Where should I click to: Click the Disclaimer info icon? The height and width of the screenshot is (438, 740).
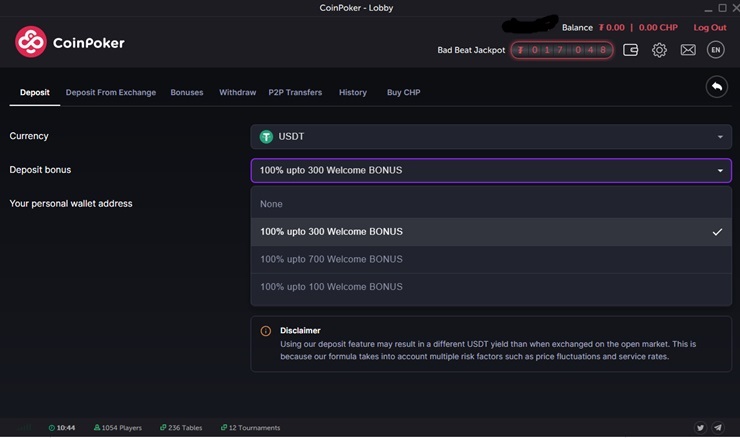click(266, 331)
